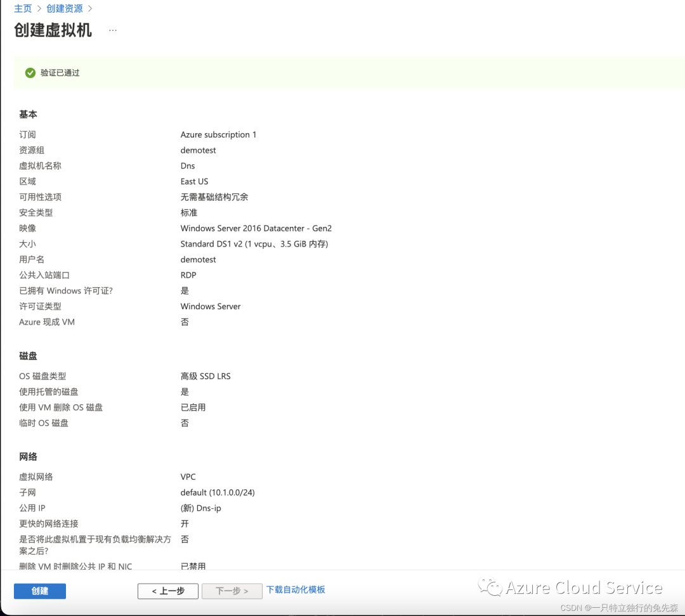Image resolution: width=685 pixels, height=616 pixels.
Task: Click the 基本 section heading
Action: pyautogui.click(x=28, y=114)
